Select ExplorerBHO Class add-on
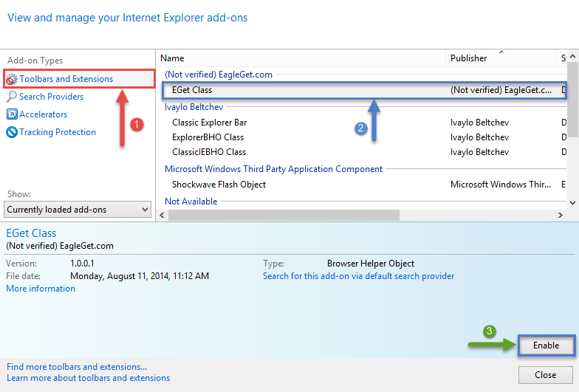579x392 pixels. [208, 137]
